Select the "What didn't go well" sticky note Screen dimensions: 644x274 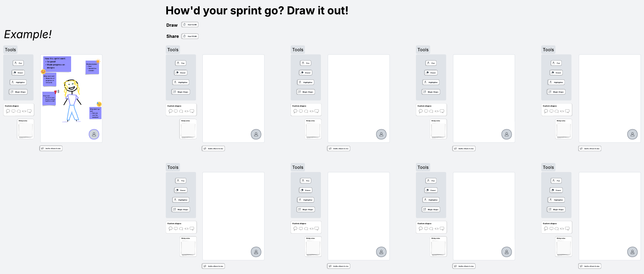pyautogui.click(x=95, y=113)
